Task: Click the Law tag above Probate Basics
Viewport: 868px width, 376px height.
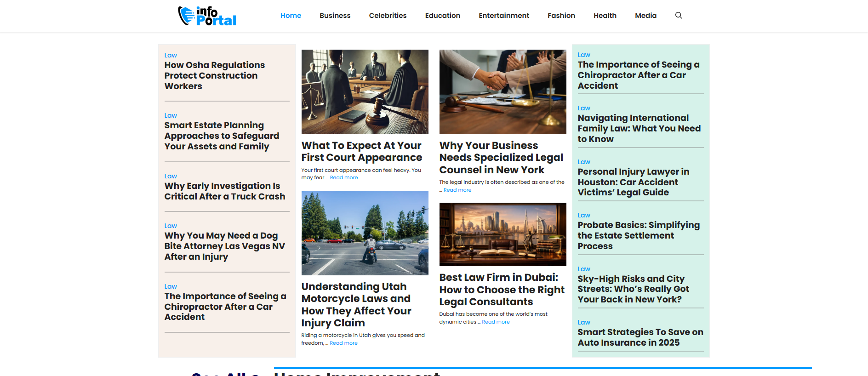Action: tap(584, 215)
